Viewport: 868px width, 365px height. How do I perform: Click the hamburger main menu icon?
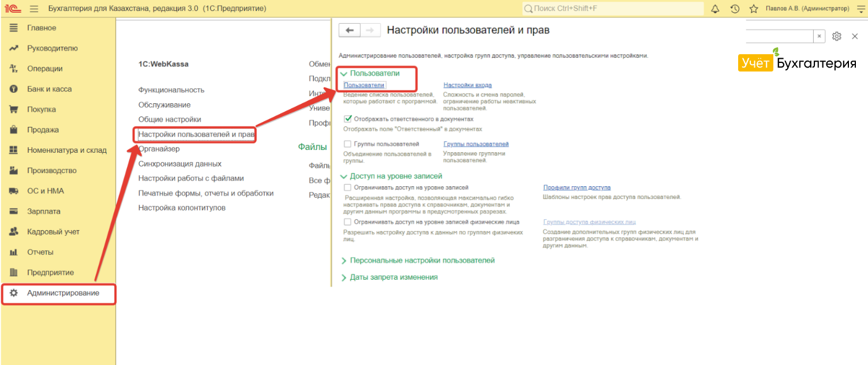[x=34, y=9]
